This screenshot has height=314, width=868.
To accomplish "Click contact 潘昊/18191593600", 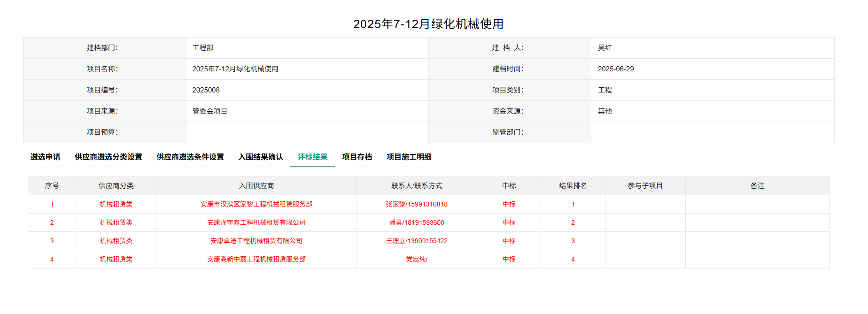I will 417,222.
